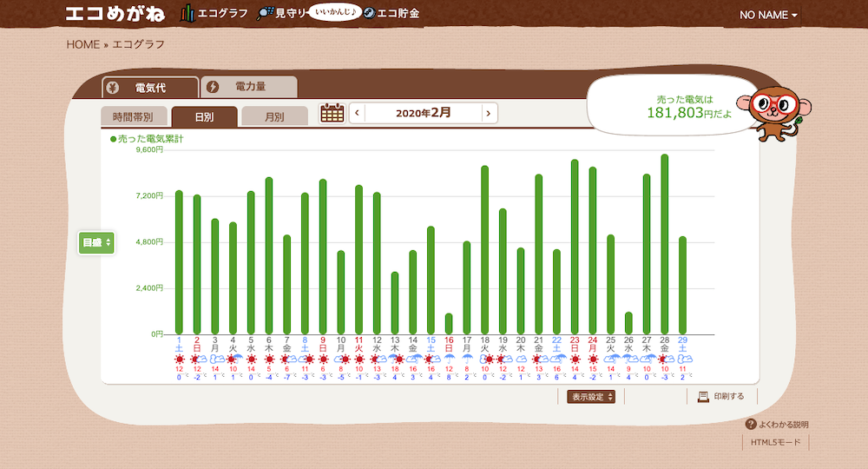Screen dimensions: 868x469
Task: Switch to 電力量 tab
Action: tap(249, 86)
